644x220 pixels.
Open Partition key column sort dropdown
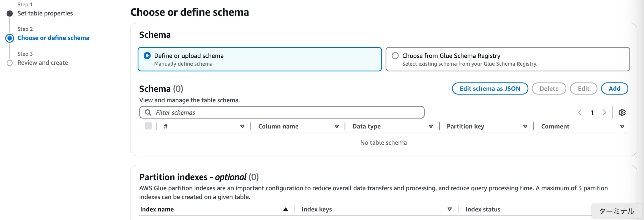(525, 126)
